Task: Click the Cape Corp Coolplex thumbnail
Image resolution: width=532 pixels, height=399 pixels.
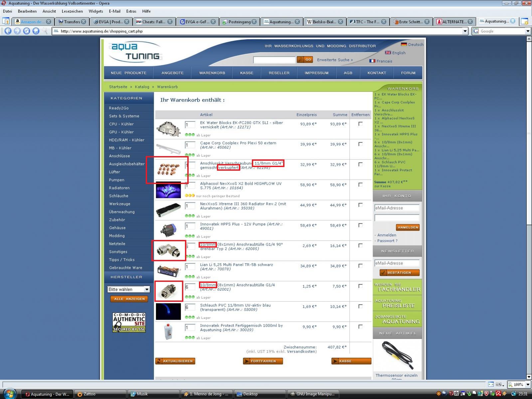Action: [x=168, y=149]
